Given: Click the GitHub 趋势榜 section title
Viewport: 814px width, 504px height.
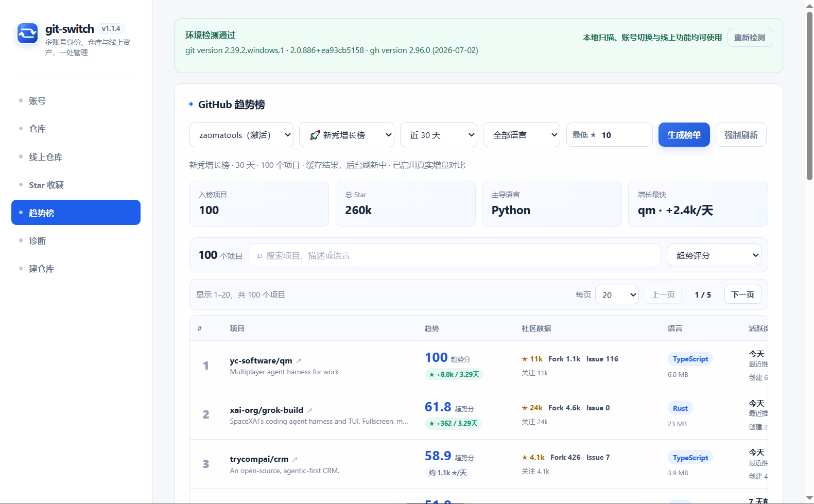Looking at the screenshot, I should click(x=232, y=105).
